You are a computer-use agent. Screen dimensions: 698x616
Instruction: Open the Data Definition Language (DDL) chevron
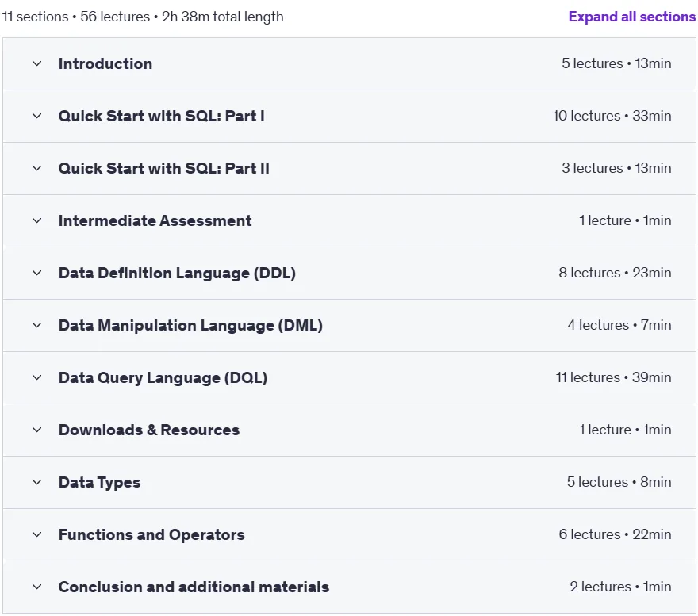point(37,273)
